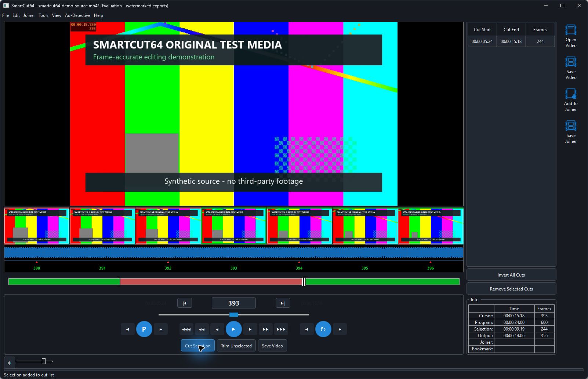Jump to selection start with the bar-arrow button

point(185,303)
